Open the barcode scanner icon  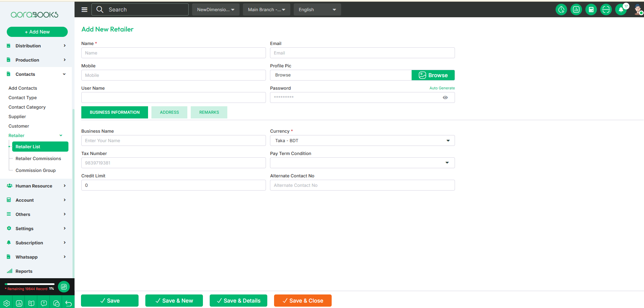coord(606,9)
